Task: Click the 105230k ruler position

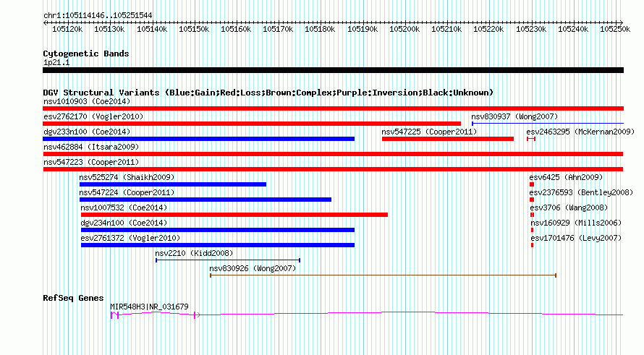Action: pos(531,29)
